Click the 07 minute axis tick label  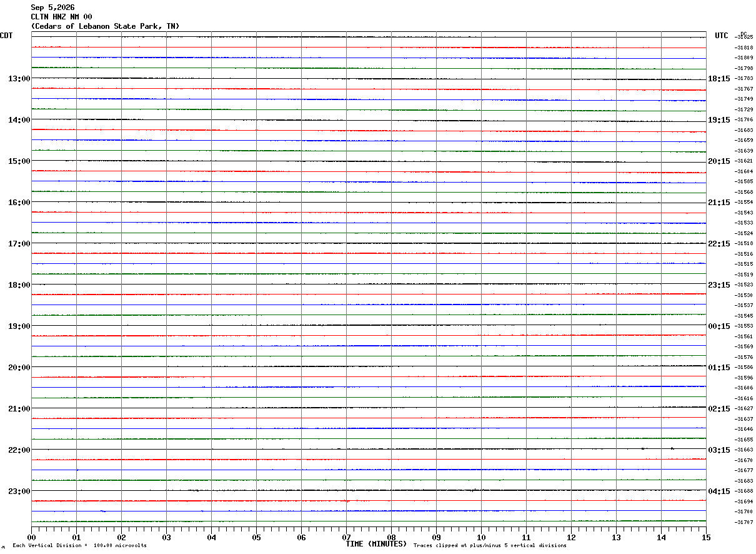346,537
